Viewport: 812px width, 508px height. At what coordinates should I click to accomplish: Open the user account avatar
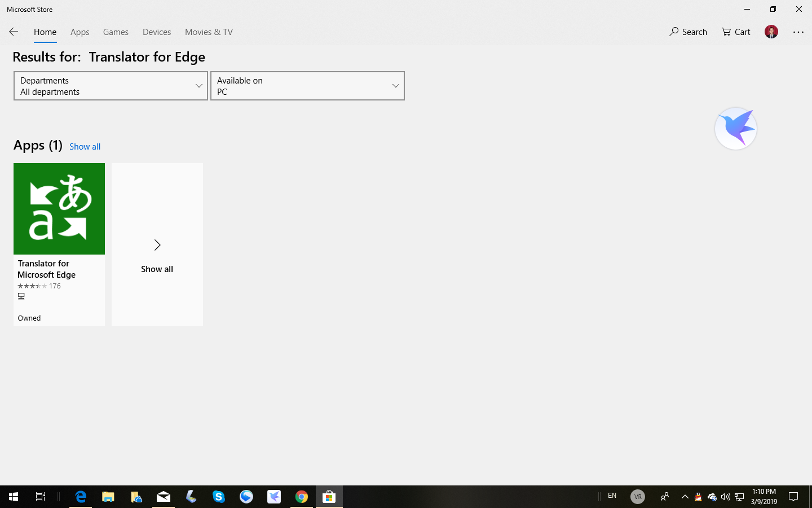click(x=771, y=32)
